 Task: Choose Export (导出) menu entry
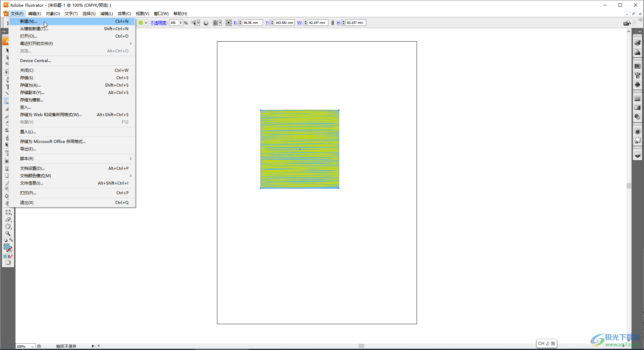coord(72,149)
